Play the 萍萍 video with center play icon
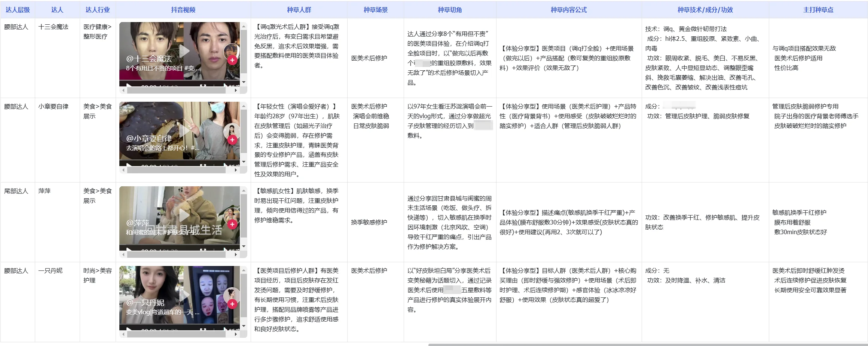The width and height of the screenshot is (868, 346). 184,215
